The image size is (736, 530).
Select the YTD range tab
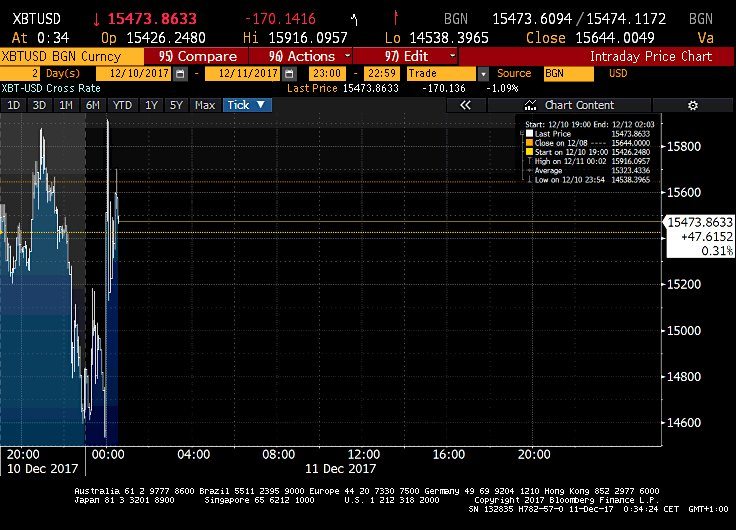[122, 105]
